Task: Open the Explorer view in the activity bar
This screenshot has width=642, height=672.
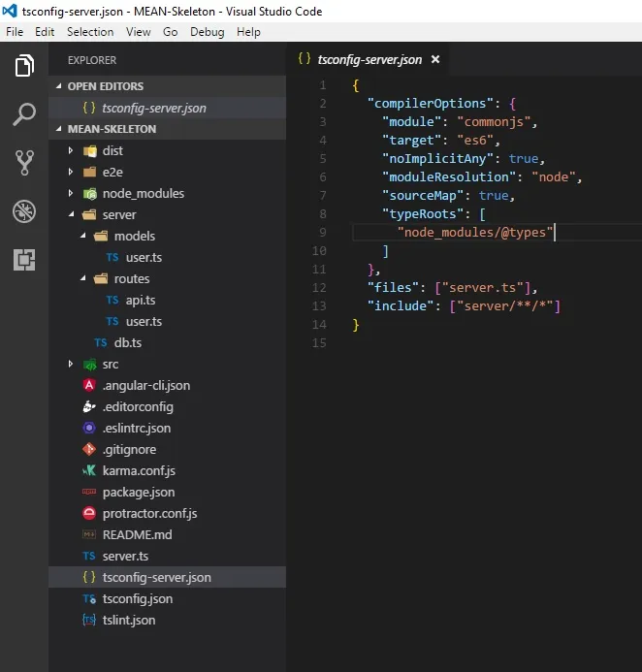Action: tap(24, 66)
